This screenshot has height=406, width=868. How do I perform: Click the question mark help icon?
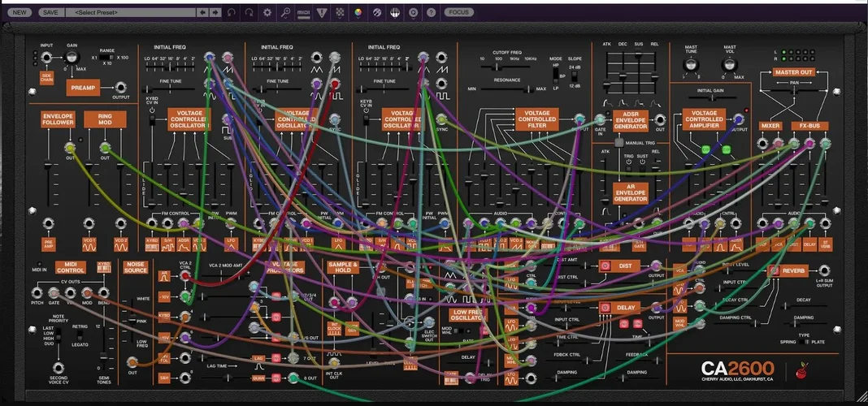click(x=432, y=12)
